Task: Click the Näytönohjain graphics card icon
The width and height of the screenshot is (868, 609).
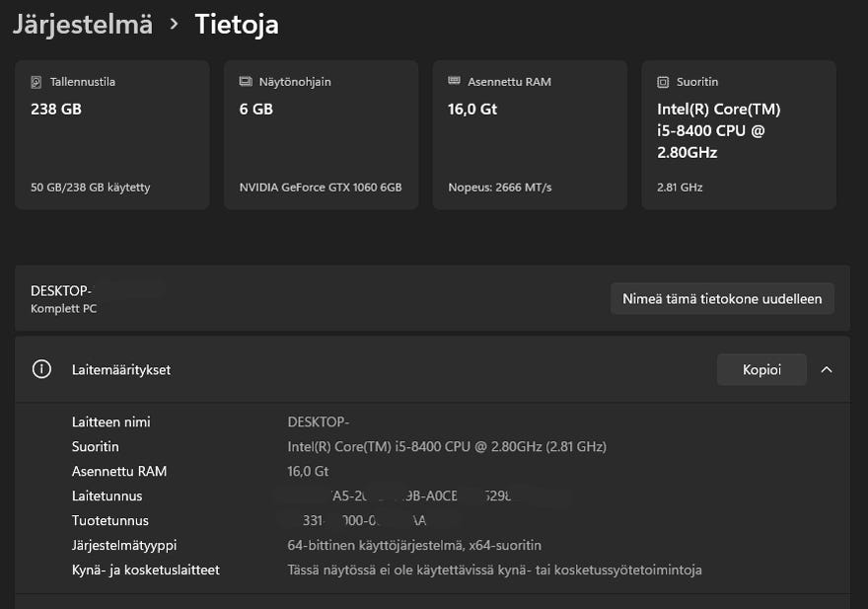Action: click(246, 82)
